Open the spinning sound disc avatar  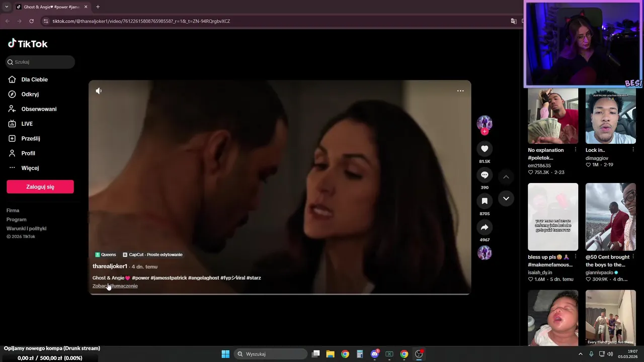[485, 253]
